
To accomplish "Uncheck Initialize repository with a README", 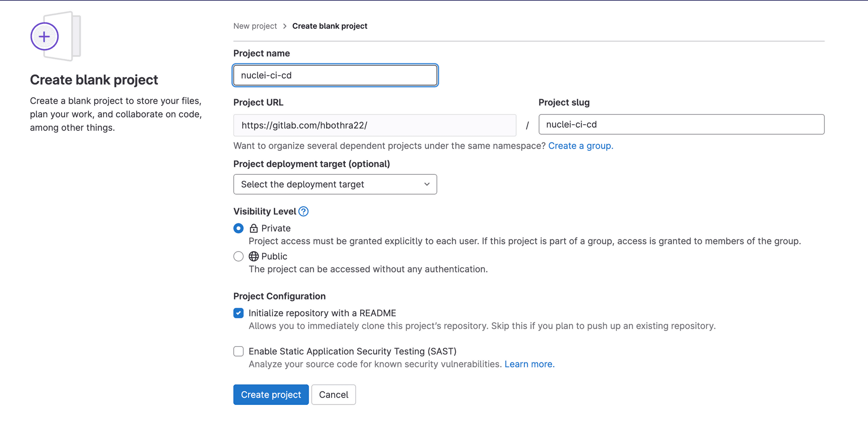I will (x=238, y=313).
